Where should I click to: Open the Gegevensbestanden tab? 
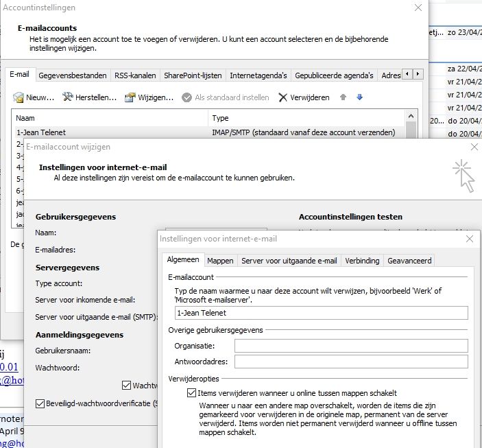[x=73, y=75]
